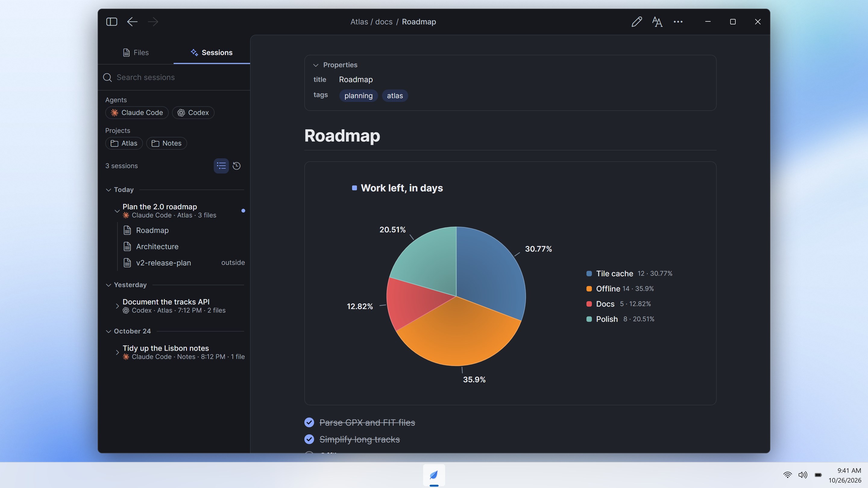Toggle Tile cache legend swatch

[589, 274]
